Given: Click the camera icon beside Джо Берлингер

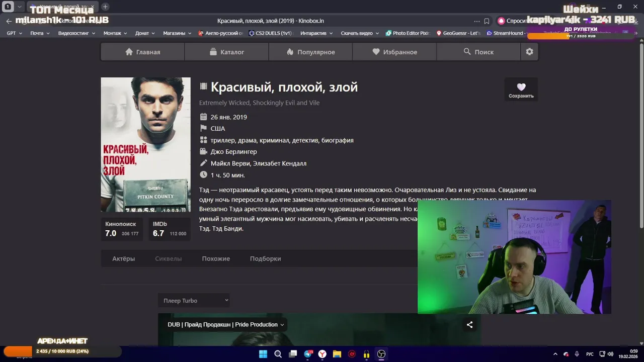Looking at the screenshot, I should pos(203,151).
